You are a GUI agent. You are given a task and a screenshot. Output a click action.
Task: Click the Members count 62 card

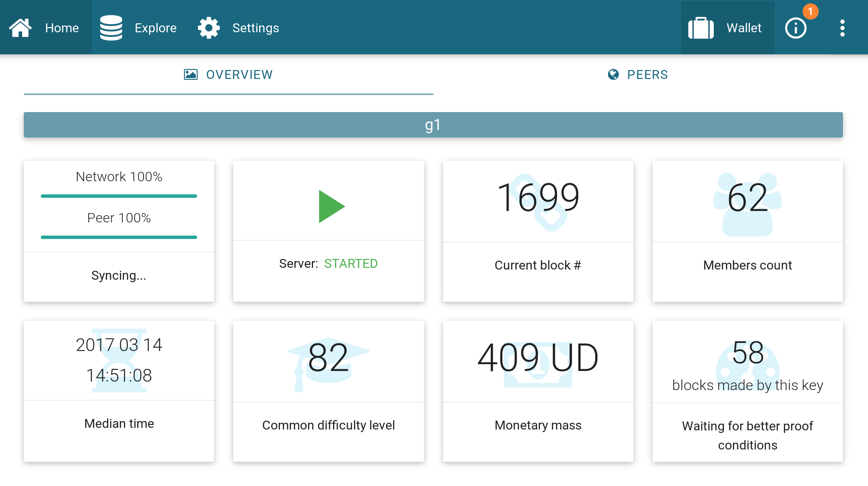click(x=747, y=231)
